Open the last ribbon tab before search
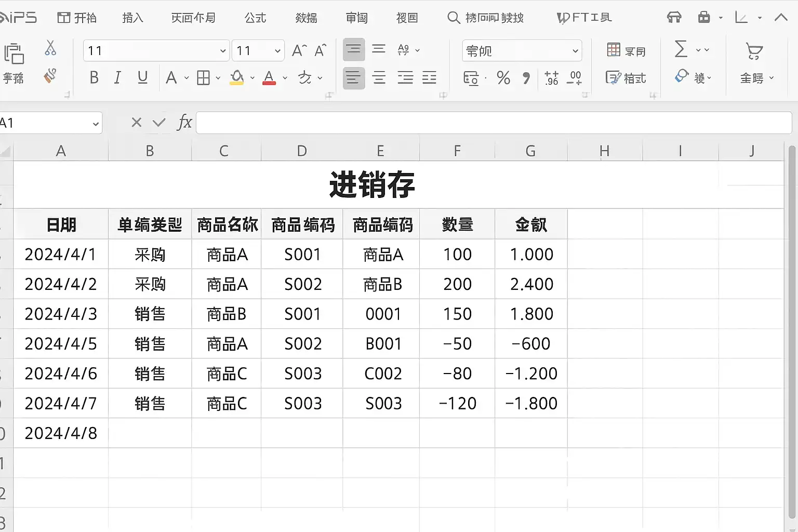The width and height of the screenshot is (798, 532). pos(407,18)
